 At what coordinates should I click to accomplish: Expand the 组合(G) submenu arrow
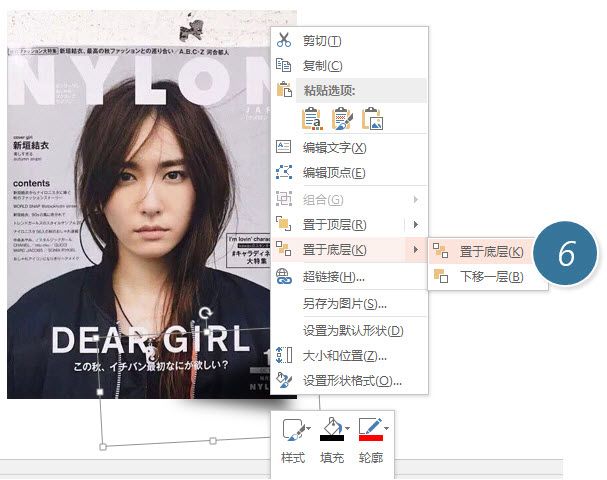point(415,199)
